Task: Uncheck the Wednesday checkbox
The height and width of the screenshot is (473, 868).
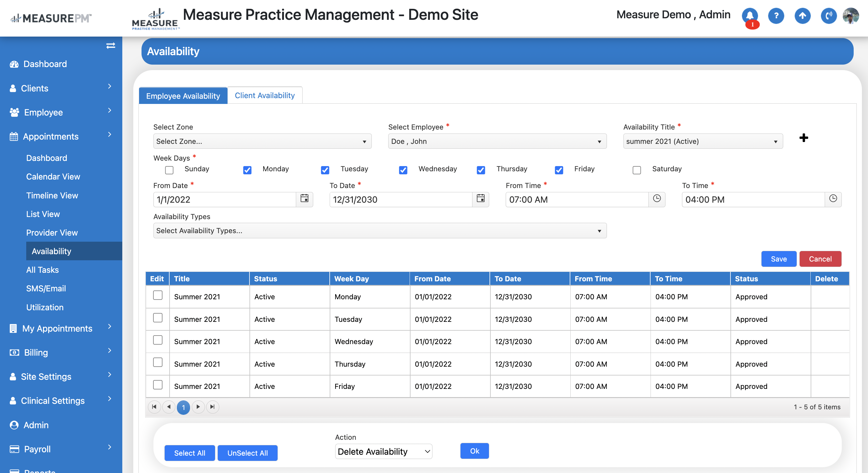Action: point(403,170)
